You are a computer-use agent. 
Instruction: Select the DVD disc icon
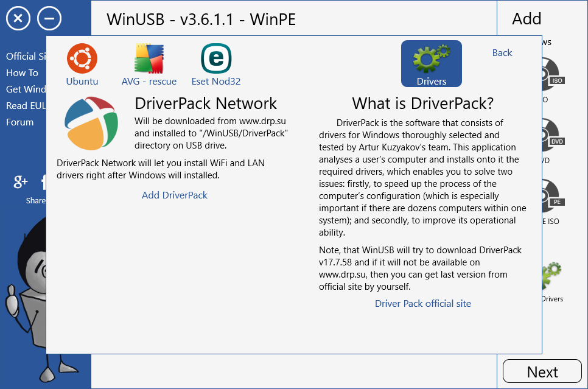click(x=552, y=136)
